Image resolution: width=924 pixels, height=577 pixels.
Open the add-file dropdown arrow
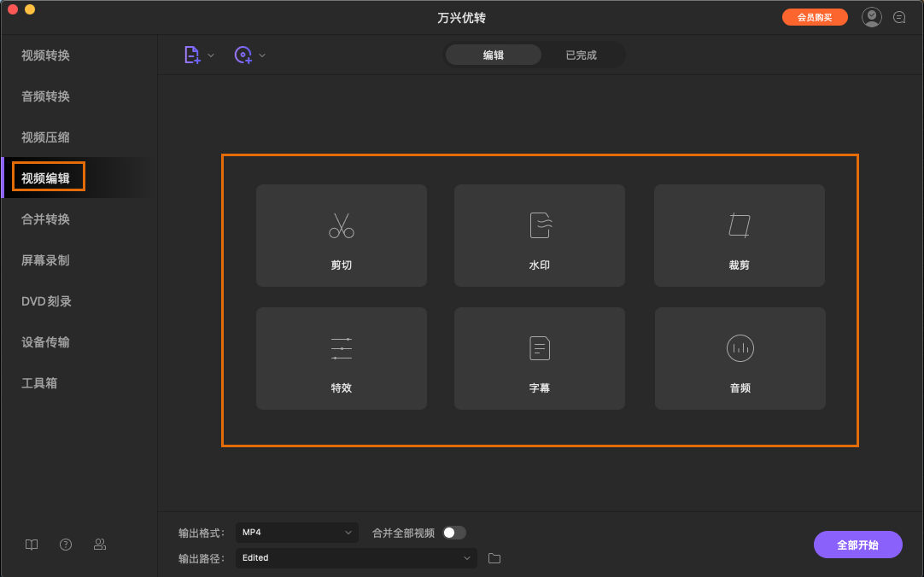tap(211, 55)
